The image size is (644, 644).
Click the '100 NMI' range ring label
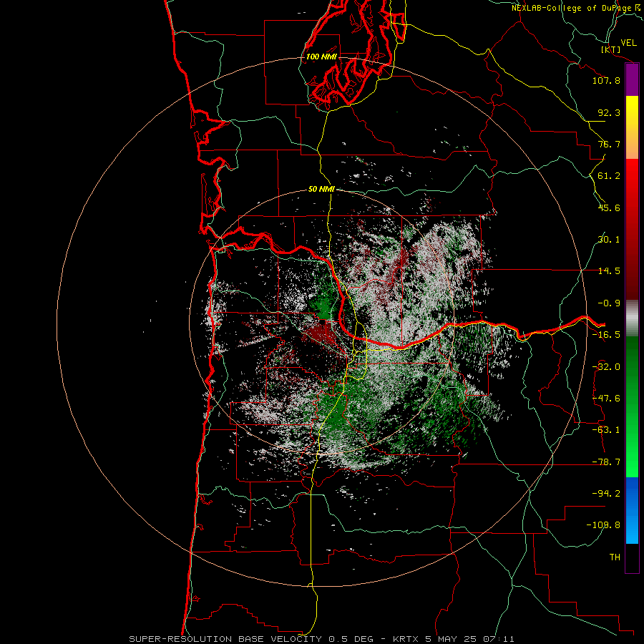click(x=321, y=57)
